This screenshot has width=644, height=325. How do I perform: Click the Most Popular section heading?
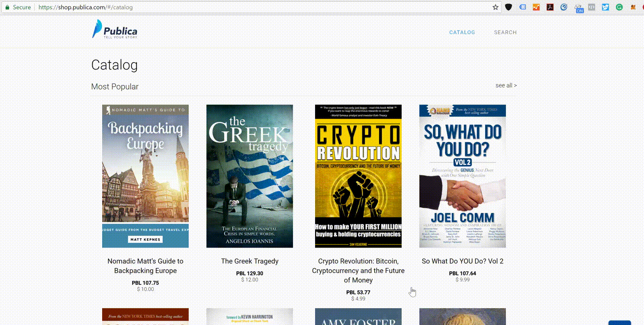pos(115,86)
